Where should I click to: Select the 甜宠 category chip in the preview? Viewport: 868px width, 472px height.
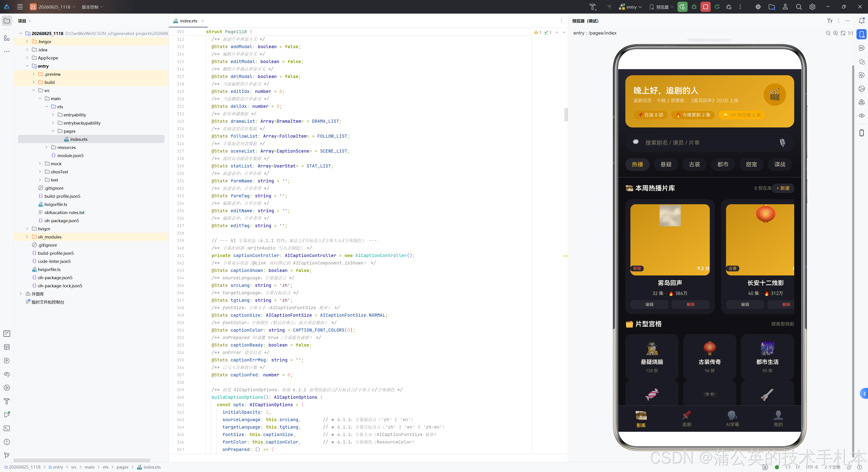[x=751, y=164]
